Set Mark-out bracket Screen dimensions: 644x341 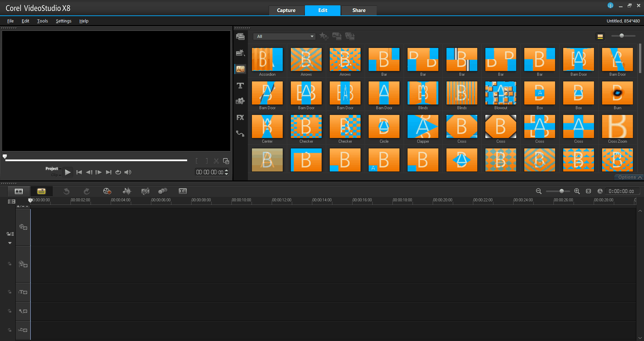(207, 161)
